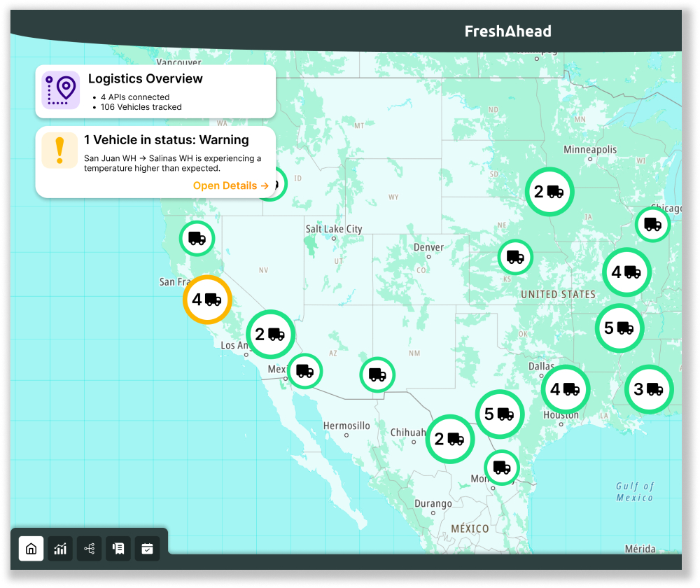
Task: Select the single truck marker near Chicago
Action: (x=652, y=225)
